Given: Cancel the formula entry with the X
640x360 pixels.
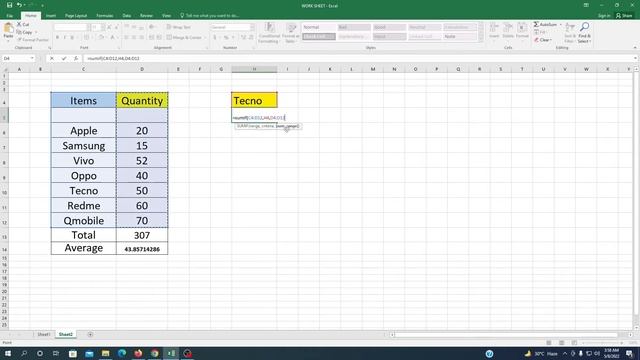Looking at the screenshot, I should 52,58.
